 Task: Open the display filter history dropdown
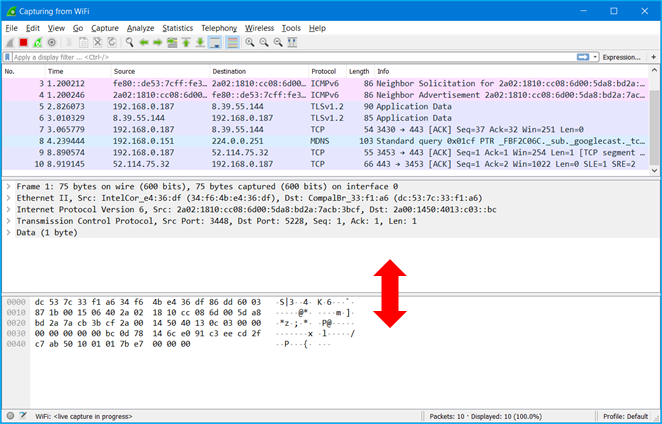595,57
